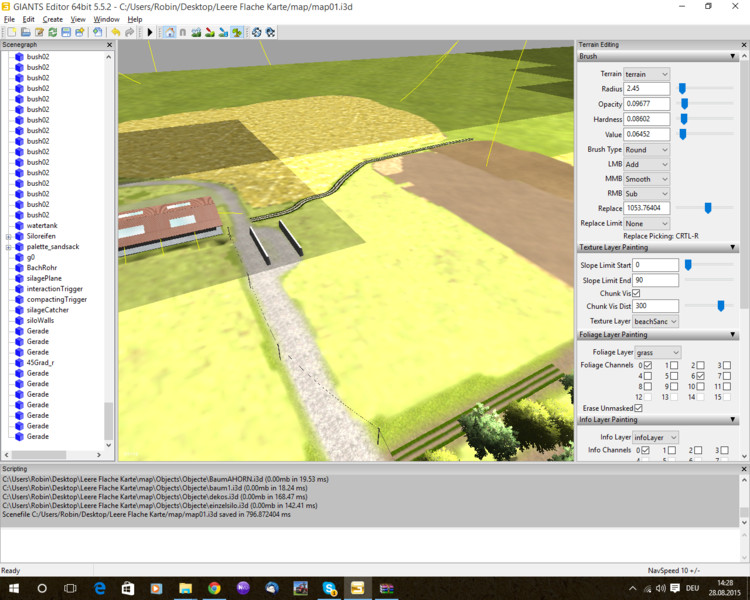Click the Save floppy disk icon
Screen dimensions: 750x600
(x=66, y=32)
